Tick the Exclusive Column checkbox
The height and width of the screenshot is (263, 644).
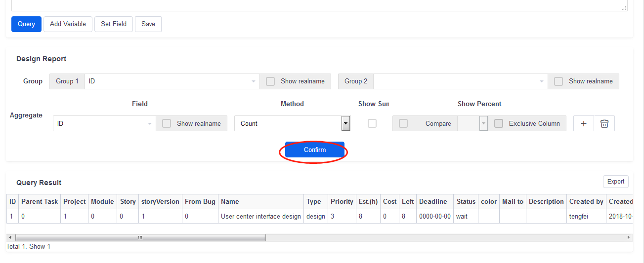tap(499, 124)
